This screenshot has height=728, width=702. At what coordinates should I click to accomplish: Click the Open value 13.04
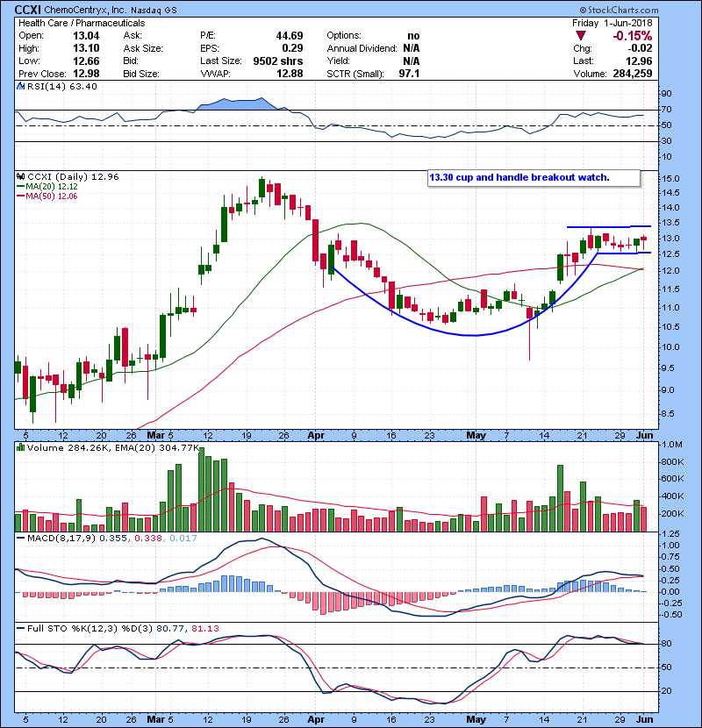(86, 36)
